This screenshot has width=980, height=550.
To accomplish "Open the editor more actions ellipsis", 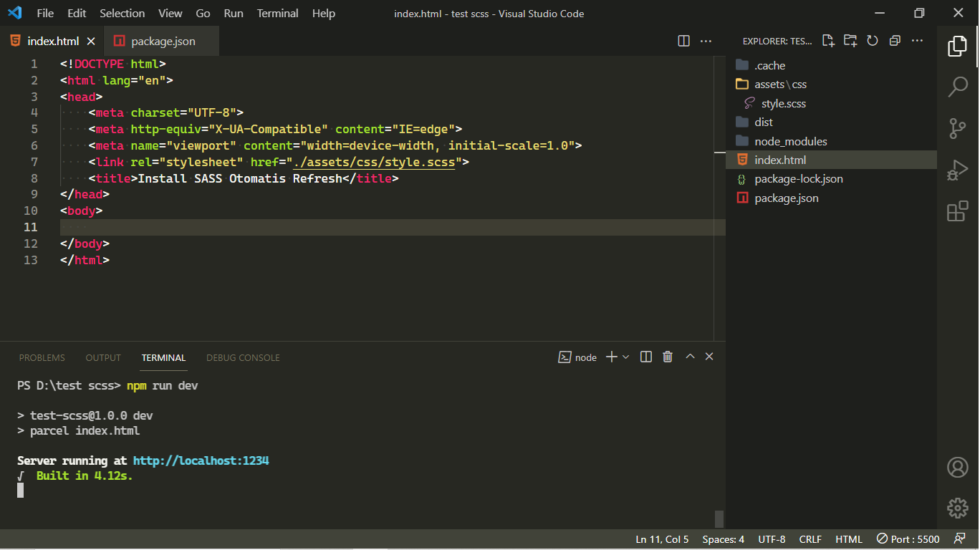I will [x=706, y=41].
